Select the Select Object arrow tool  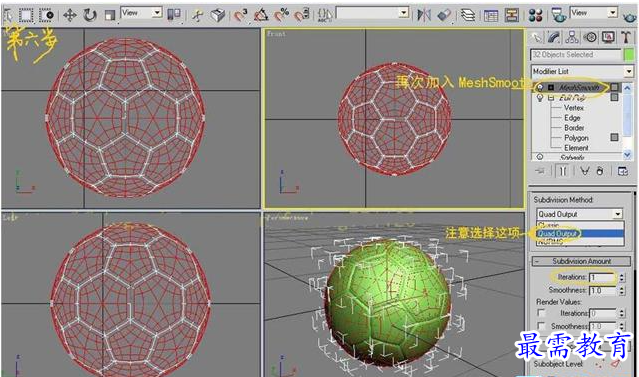pos(7,15)
